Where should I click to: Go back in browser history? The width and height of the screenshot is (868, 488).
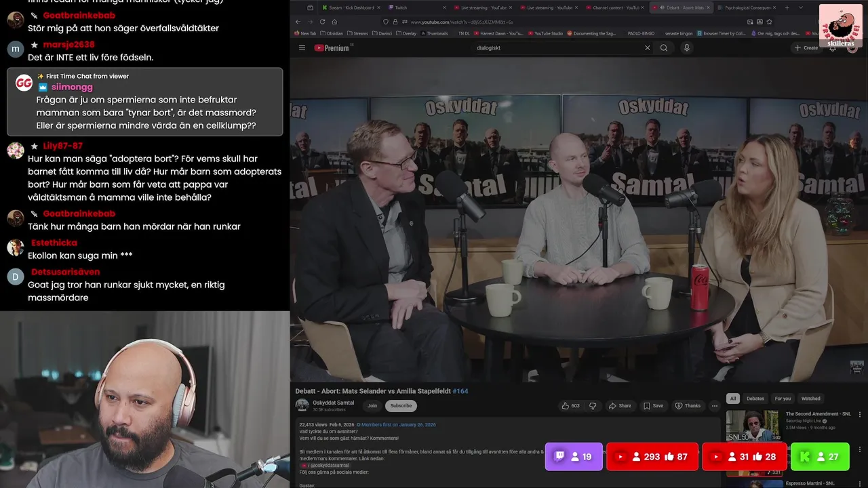[x=298, y=22]
